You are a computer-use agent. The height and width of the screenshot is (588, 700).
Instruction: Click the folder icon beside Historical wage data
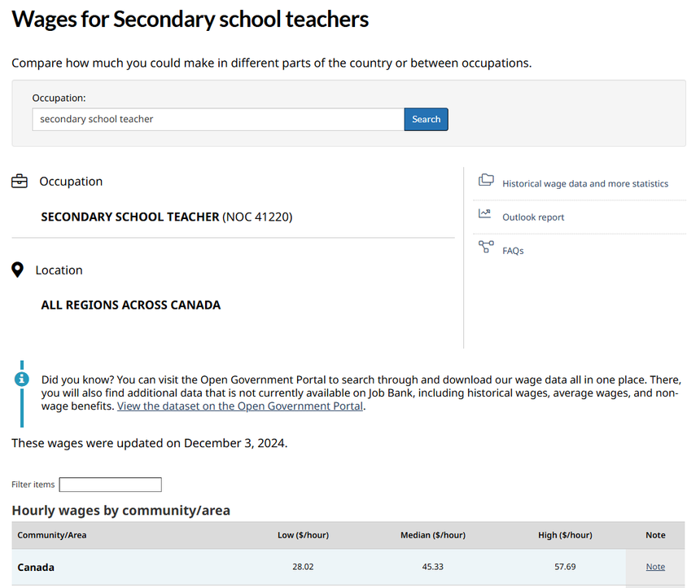click(x=486, y=181)
